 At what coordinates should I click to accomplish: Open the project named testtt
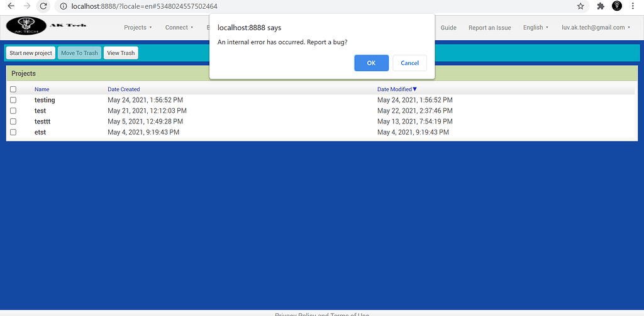(43, 121)
